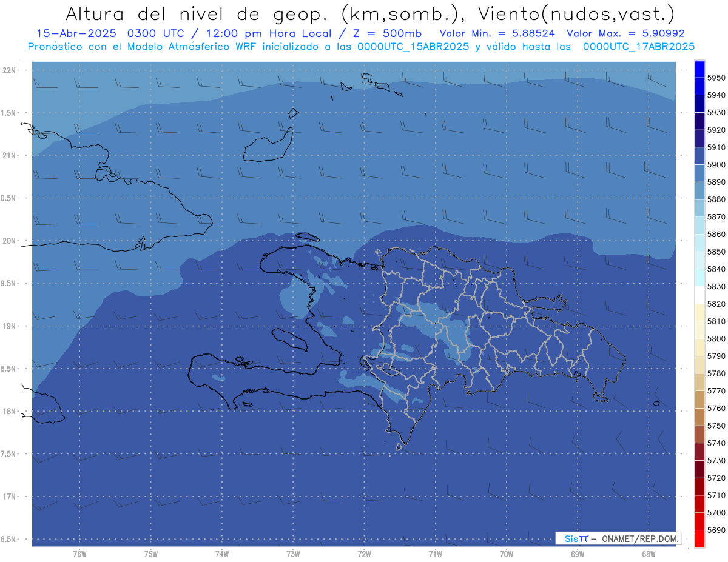728x562 pixels.
Task: Click the '72W' longitude label
Action: pos(364,554)
